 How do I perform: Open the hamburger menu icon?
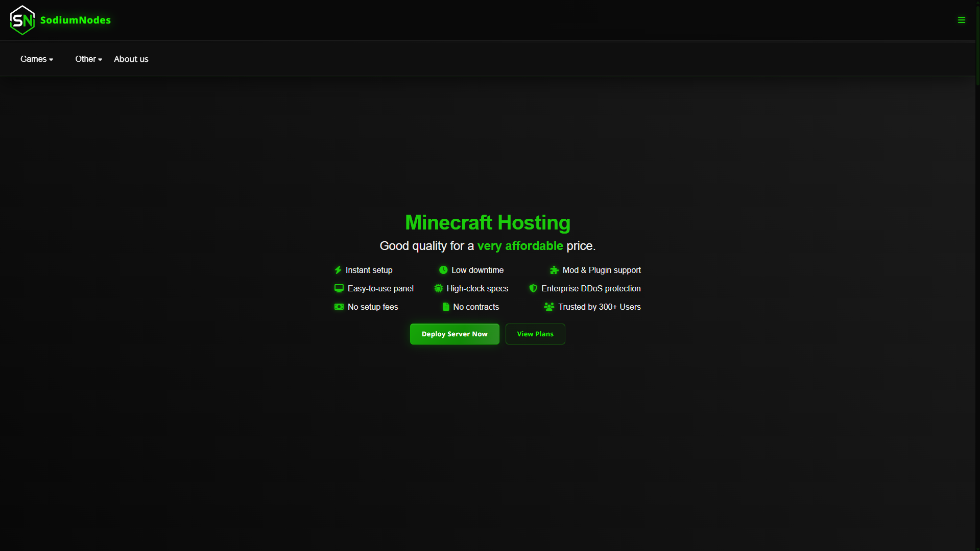click(961, 20)
